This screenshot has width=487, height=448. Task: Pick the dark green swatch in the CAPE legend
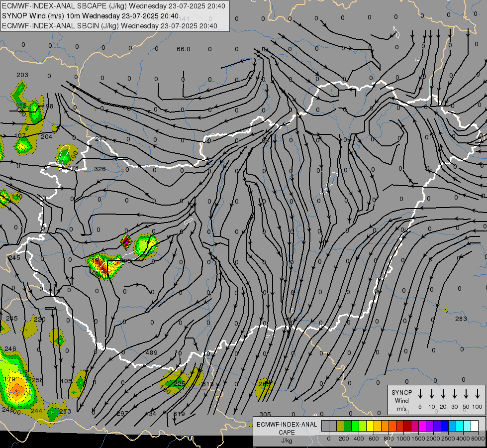[348, 426]
